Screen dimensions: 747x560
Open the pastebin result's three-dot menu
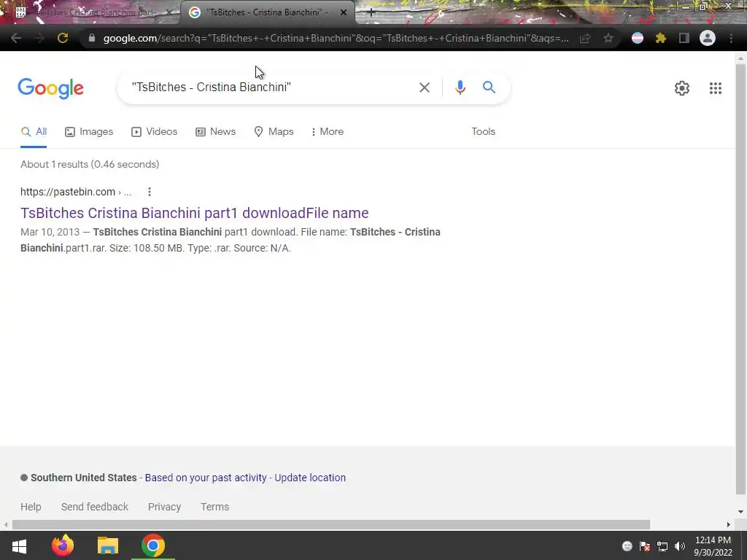tap(150, 192)
